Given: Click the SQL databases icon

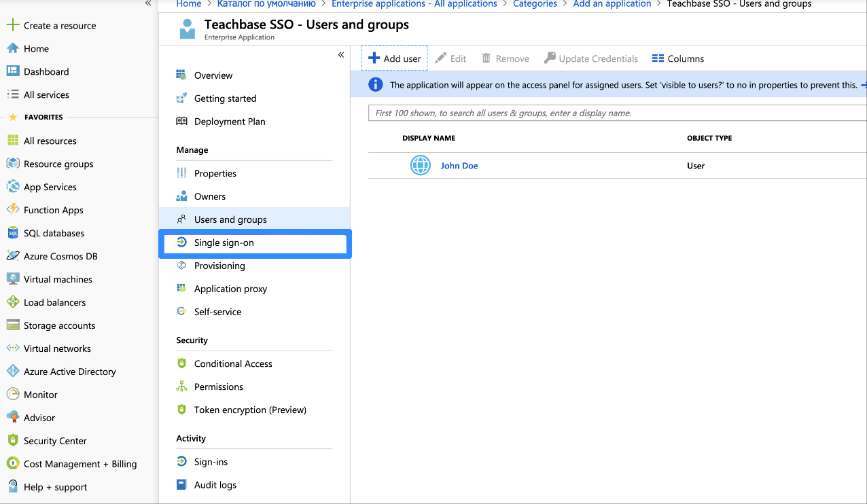Looking at the screenshot, I should point(12,233).
